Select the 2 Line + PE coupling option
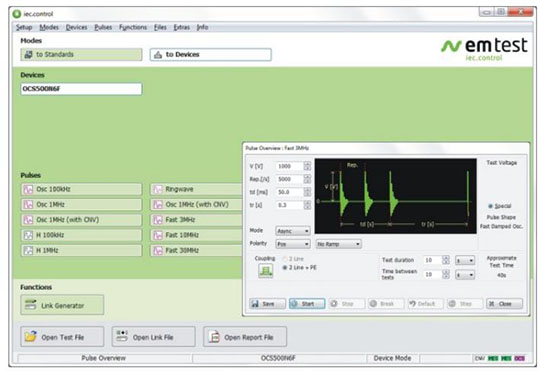Image resolution: width=540 pixels, height=371 pixels. pyautogui.click(x=299, y=268)
